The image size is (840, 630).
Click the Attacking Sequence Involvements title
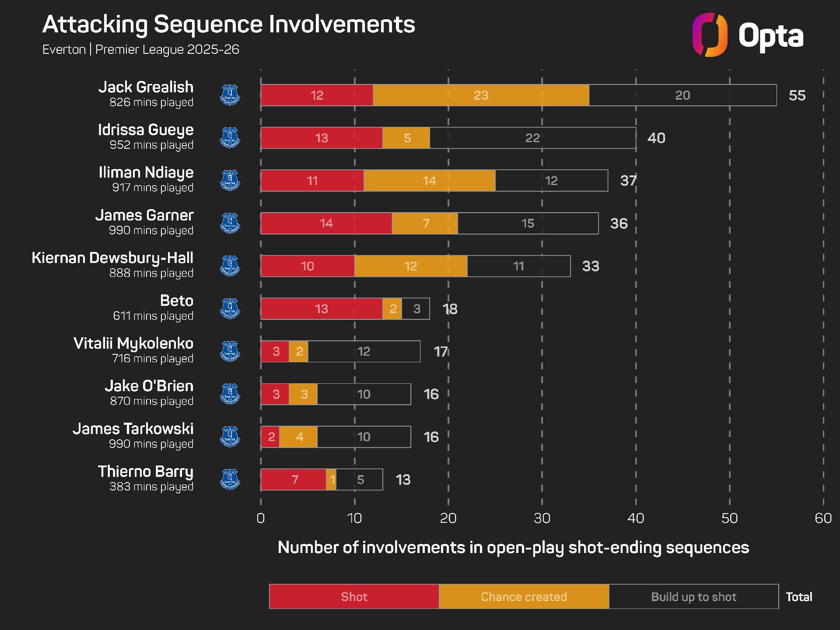tap(228, 24)
